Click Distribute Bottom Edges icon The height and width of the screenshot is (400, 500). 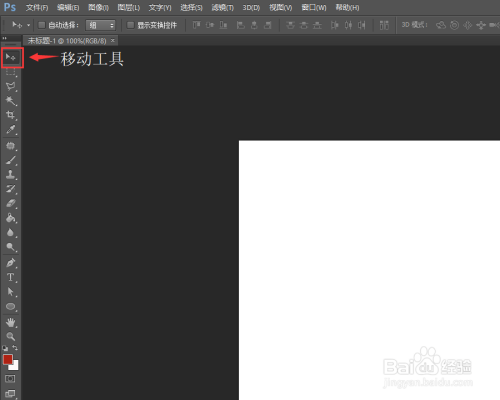(317, 25)
